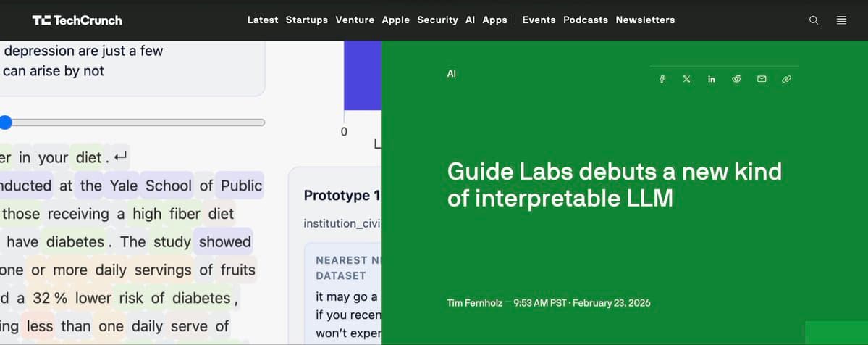Open the Newsletters page
This screenshot has height=345, width=868.
click(645, 20)
